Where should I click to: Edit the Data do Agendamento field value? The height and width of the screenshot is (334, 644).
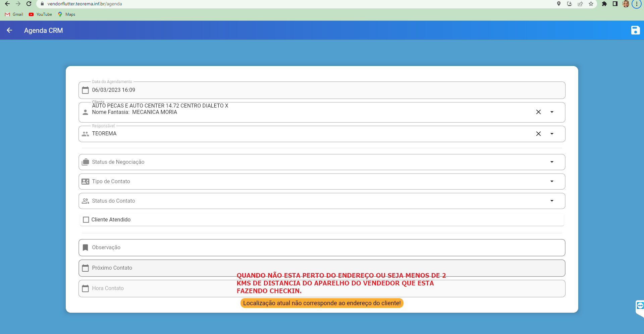pyautogui.click(x=322, y=90)
